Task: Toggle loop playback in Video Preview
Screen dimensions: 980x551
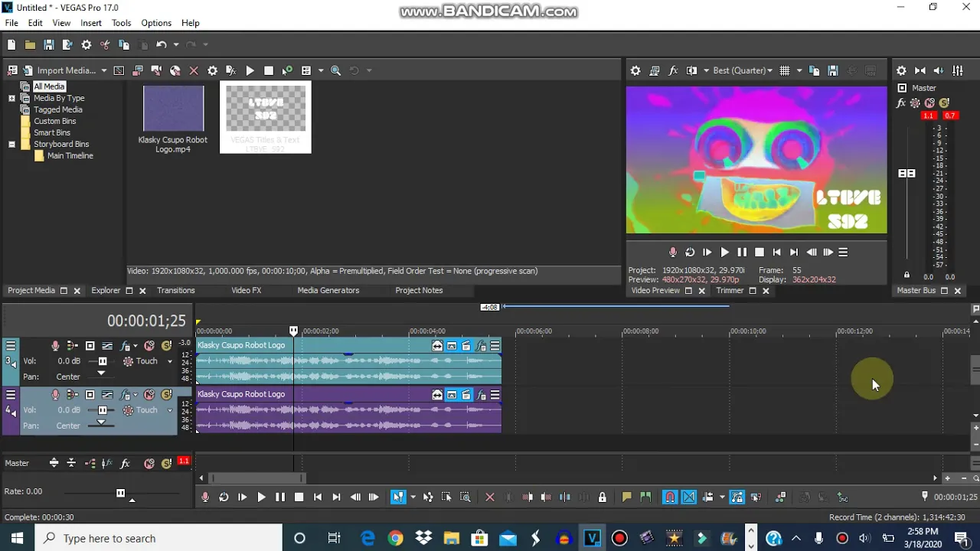Action: (690, 253)
